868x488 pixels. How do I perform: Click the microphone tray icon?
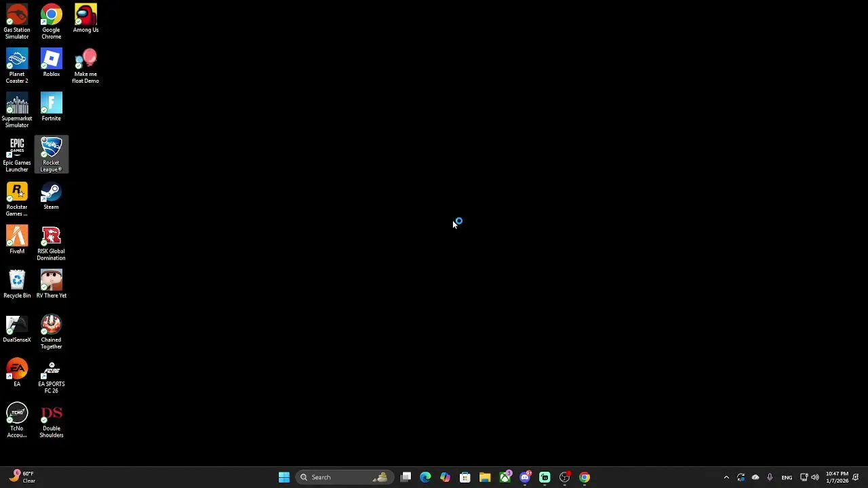pos(770,477)
